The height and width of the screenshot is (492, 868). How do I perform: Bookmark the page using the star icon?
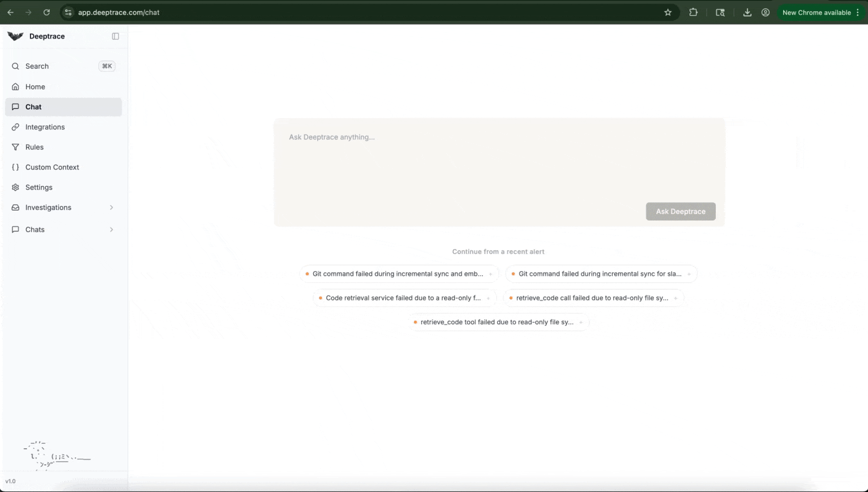click(x=667, y=12)
